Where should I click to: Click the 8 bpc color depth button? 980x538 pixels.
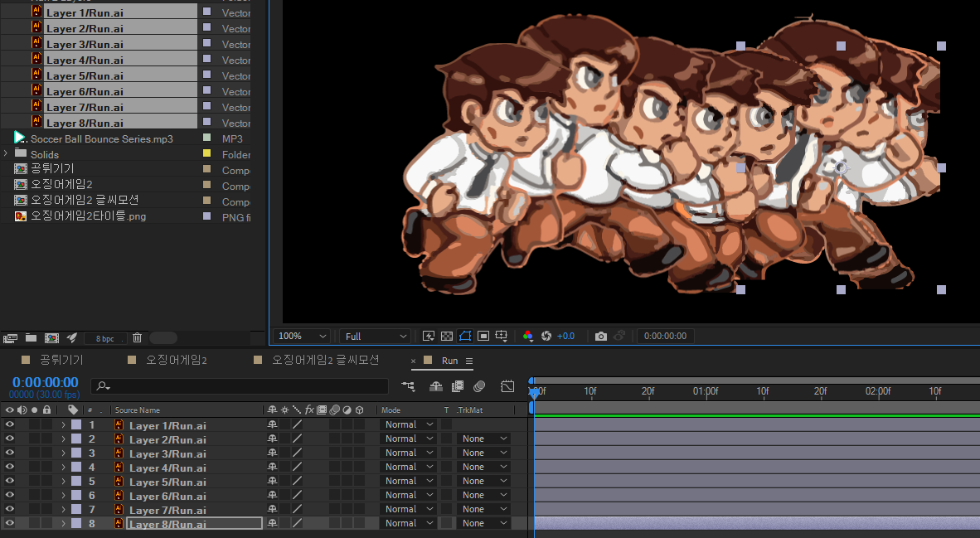(105, 339)
